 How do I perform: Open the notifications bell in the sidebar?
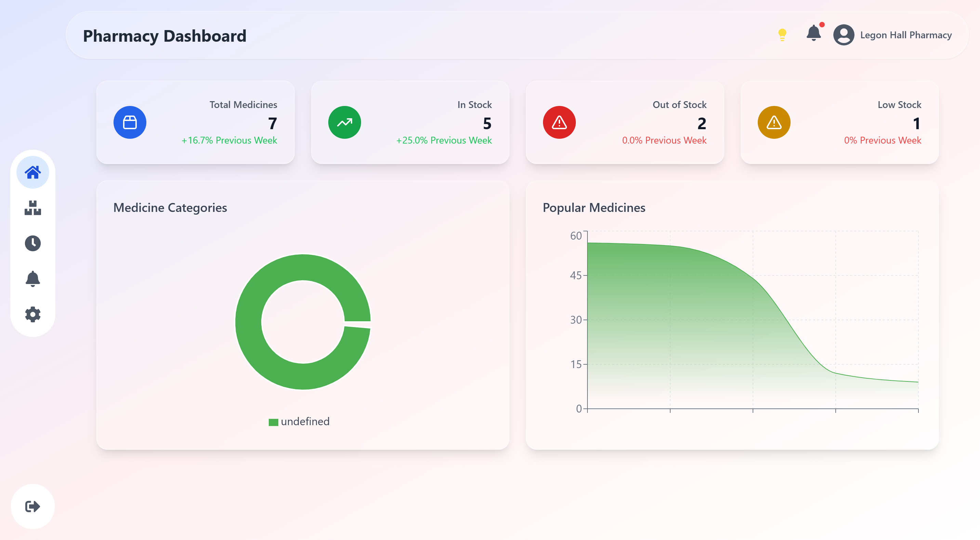coord(33,279)
